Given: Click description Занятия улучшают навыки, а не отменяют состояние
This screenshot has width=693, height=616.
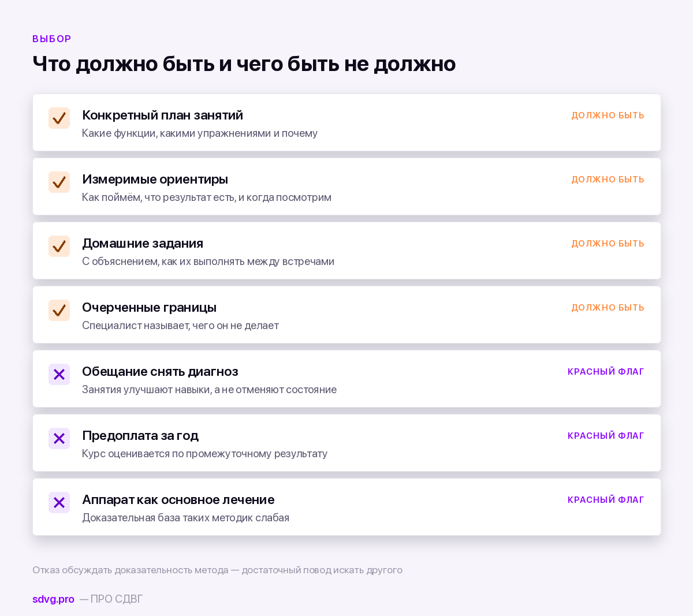Looking at the screenshot, I should [x=209, y=390].
